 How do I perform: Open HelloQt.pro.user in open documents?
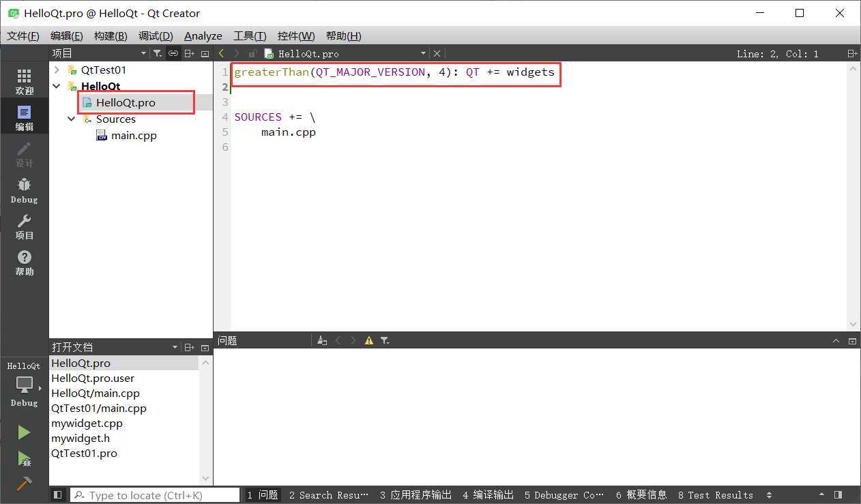(x=93, y=379)
